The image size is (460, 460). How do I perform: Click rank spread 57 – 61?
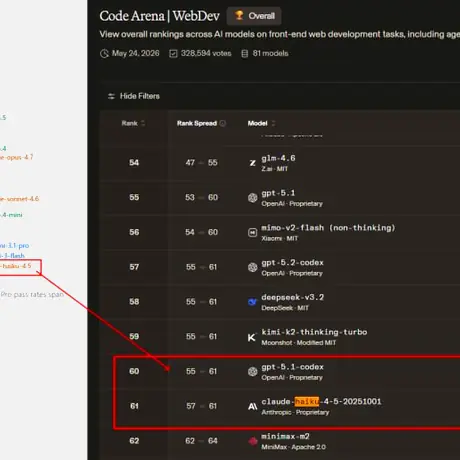(x=201, y=406)
